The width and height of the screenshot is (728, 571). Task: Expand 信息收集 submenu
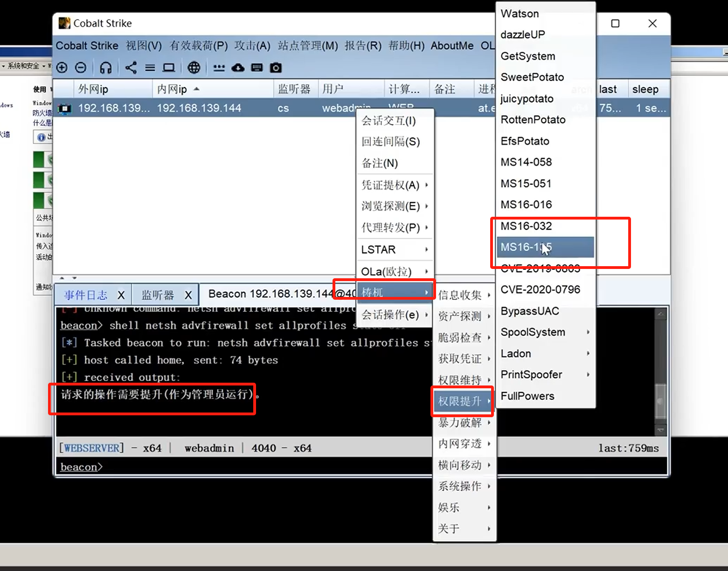(x=465, y=295)
